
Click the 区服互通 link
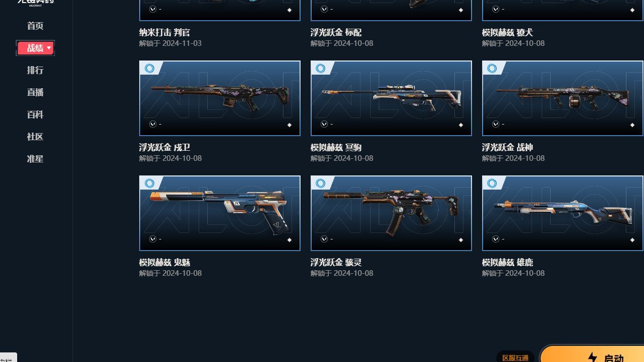pos(515,357)
